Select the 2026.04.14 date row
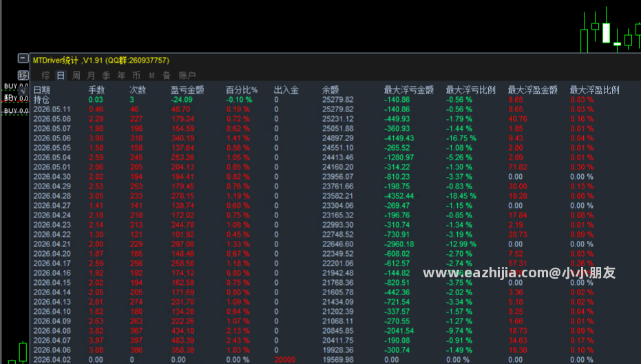Viewport: 641px width, 364px height. 52,292
